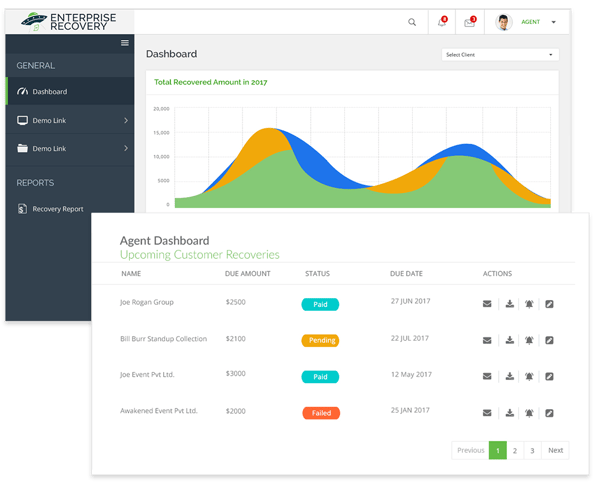Go to pagination page 2
Viewport: 600px width, 487px height.
[515, 450]
